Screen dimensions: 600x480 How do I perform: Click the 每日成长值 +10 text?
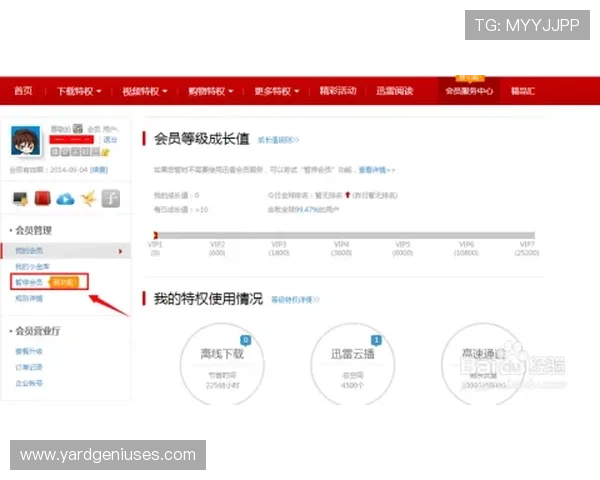pos(181,209)
